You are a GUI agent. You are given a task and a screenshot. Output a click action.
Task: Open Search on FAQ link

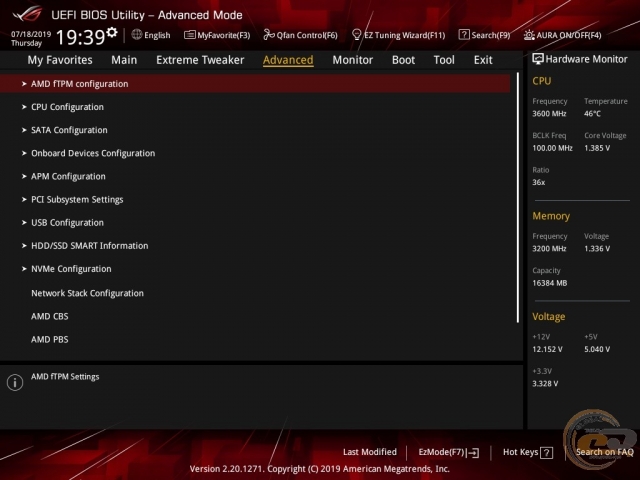coord(604,452)
